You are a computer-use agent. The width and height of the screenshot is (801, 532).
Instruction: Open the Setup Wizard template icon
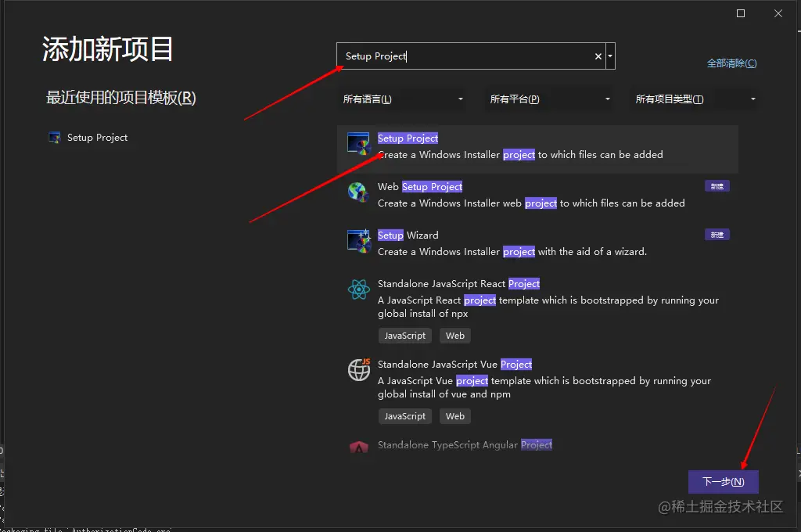(358, 242)
